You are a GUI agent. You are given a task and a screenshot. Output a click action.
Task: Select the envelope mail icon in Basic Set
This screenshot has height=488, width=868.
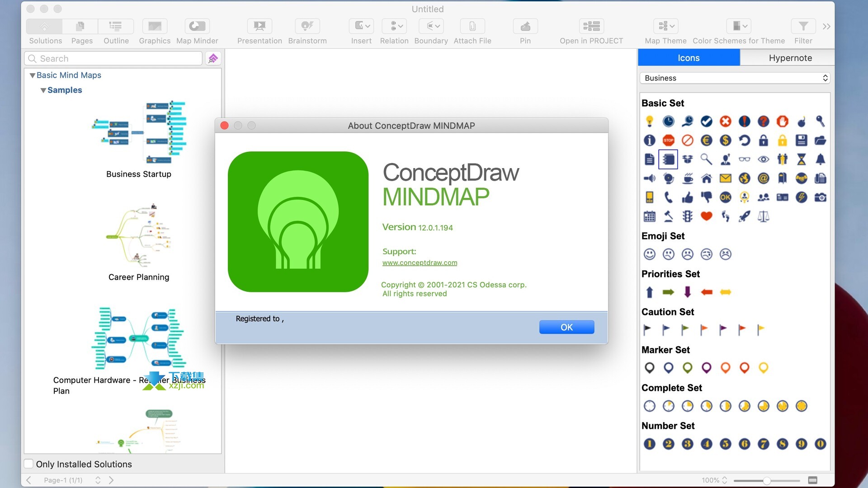pyautogui.click(x=726, y=178)
